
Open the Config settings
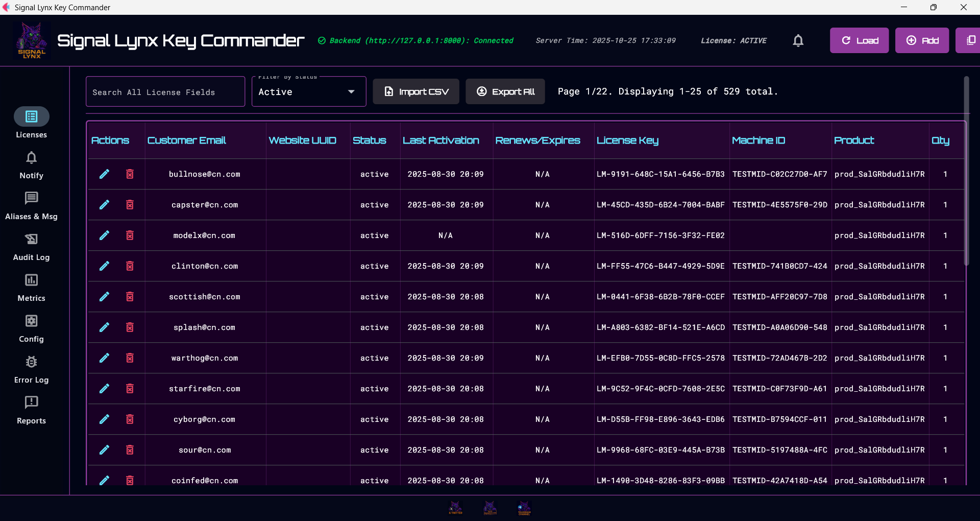pos(31,327)
